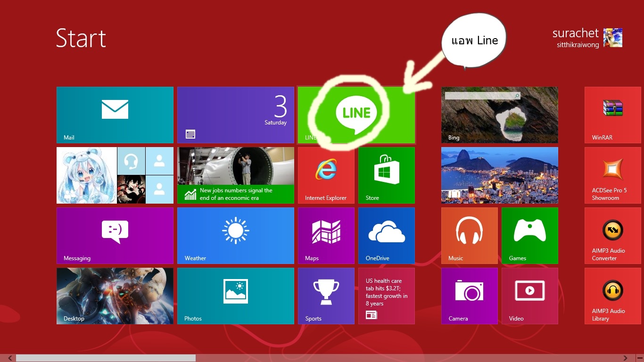Open the Photos tile
The width and height of the screenshot is (644, 362).
tap(236, 296)
